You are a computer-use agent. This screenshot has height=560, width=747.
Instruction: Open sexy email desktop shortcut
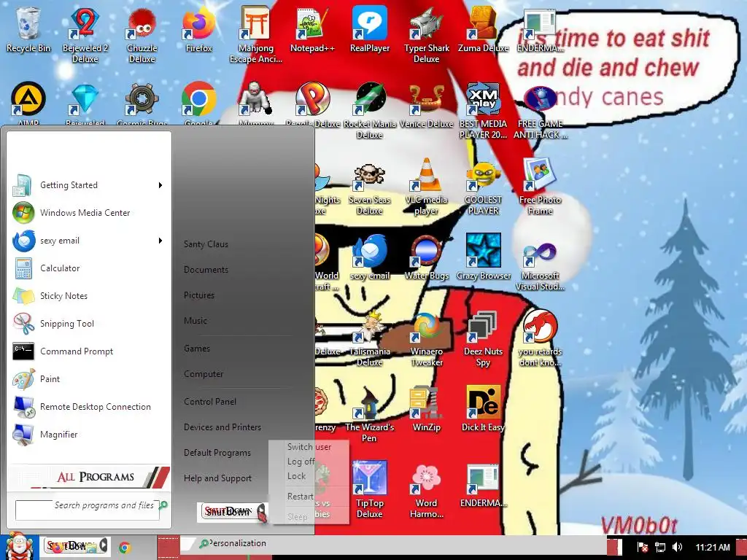pyautogui.click(x=370, y=256)
